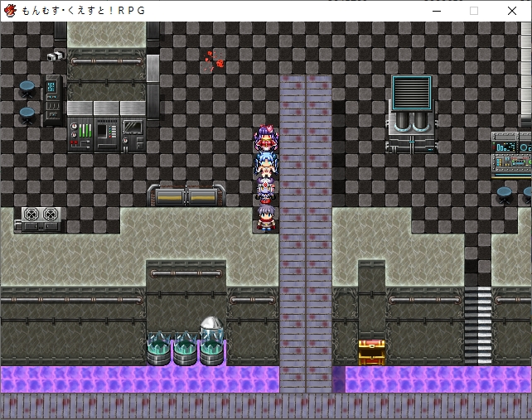Click the capsule tank with silver dome

(x=212, y=340)
